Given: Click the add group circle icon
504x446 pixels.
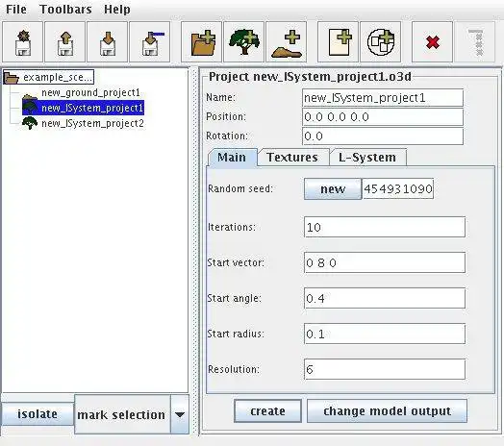Looking at the screenshot, I should point(381,42).
